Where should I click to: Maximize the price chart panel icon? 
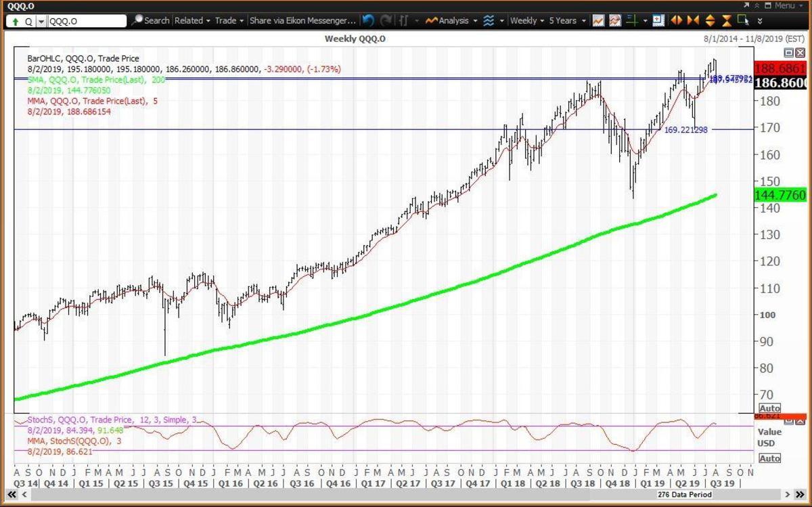pyautogui.click(x=789, y=53)
